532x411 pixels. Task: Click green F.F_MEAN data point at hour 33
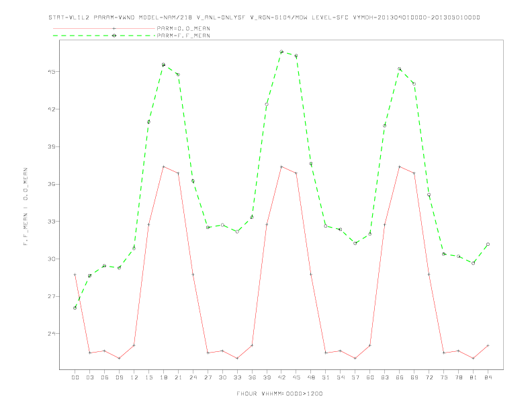tap(237, 232)
